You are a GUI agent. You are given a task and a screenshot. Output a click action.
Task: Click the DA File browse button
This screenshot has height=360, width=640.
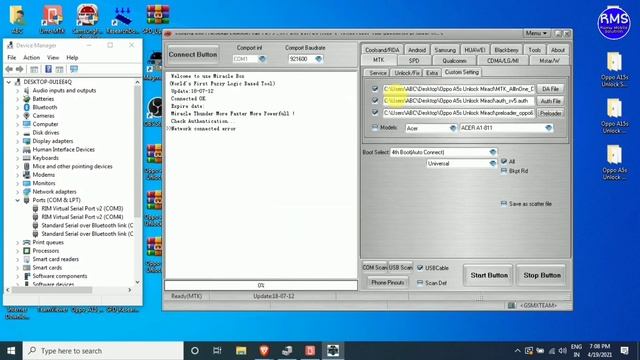pos(550,89)
